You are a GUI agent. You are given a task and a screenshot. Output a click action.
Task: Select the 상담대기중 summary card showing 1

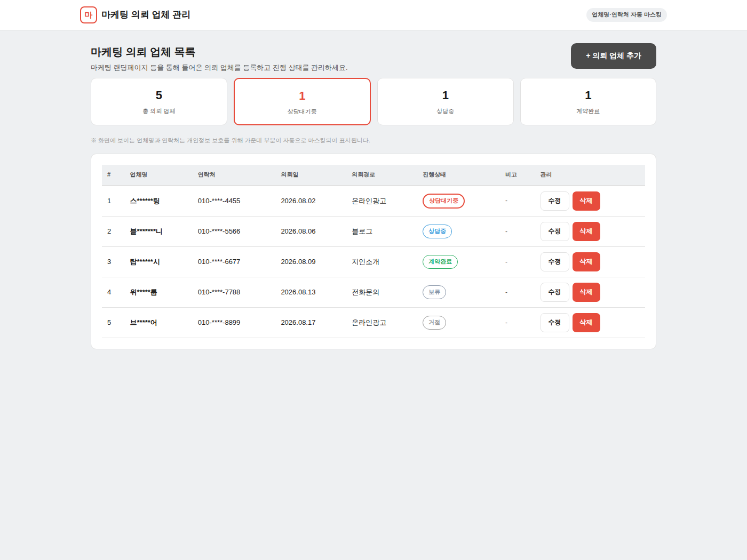[302, 102]
